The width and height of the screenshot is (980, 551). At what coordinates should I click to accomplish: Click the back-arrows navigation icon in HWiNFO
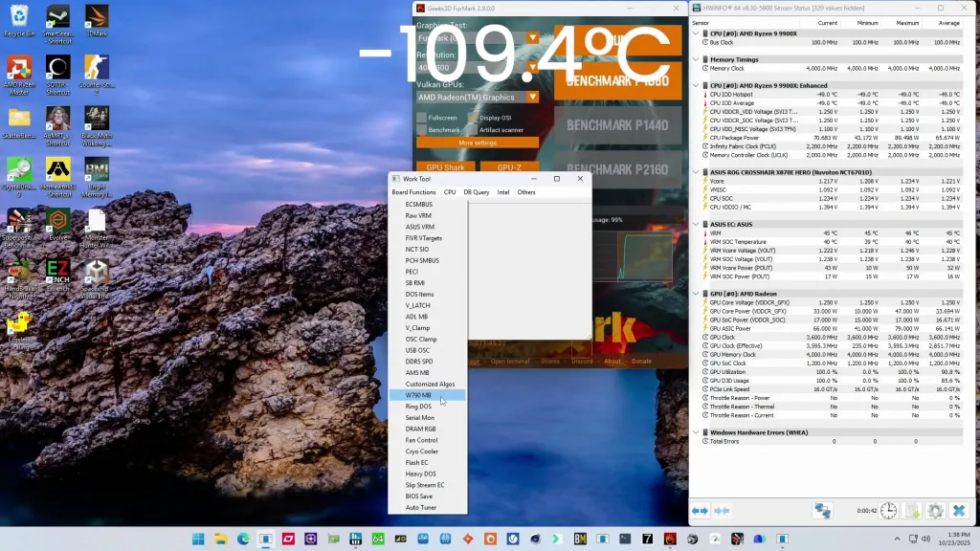click(702, 510)
